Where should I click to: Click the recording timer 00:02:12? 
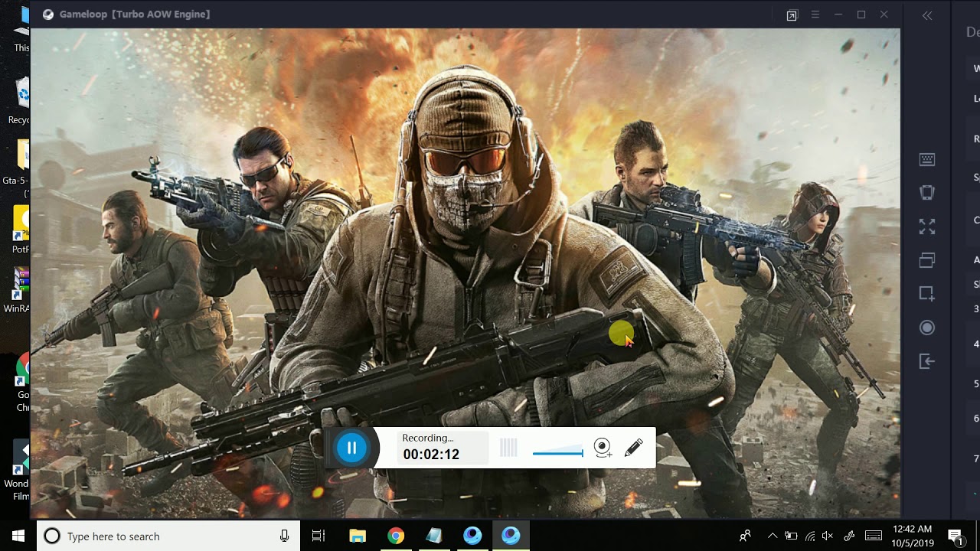click(x=431, y=455)
